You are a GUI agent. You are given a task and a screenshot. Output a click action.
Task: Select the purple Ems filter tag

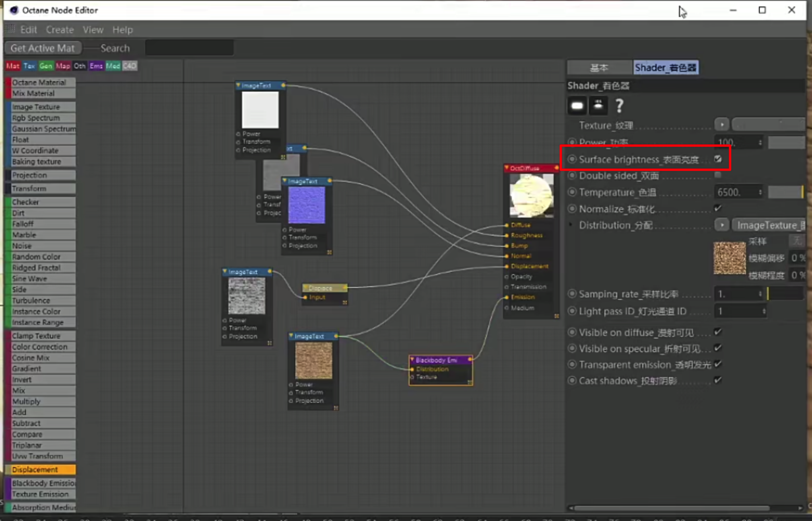[x=96, y=66]
